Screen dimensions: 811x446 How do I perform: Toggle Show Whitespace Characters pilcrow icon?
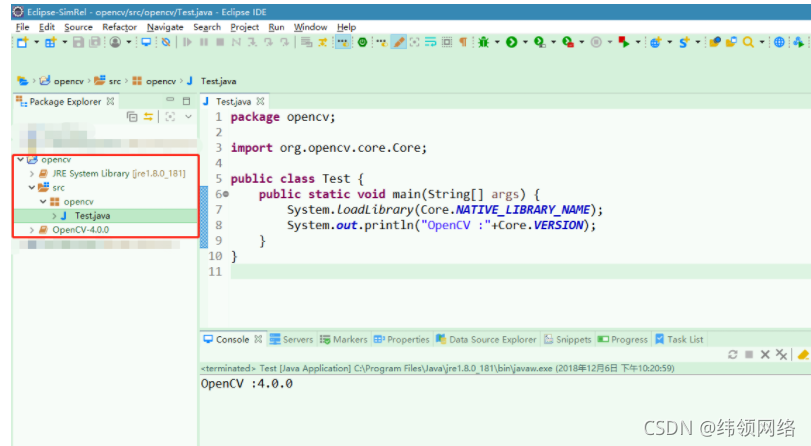[463, 42]
